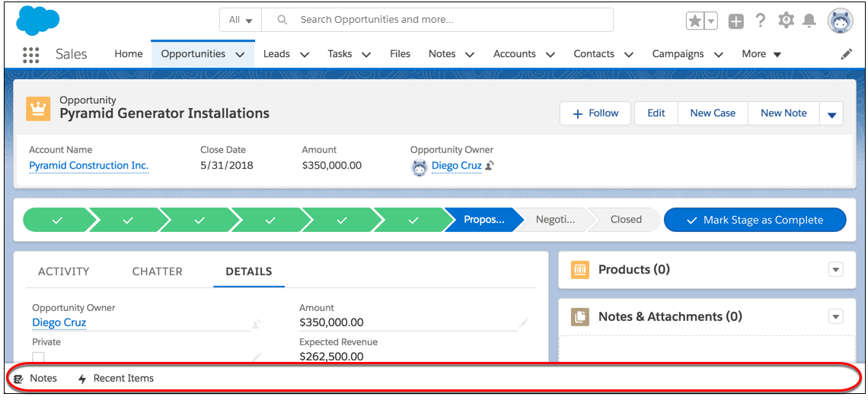Image resolution: width=868 pixels, height=400 pixels.
Task: Click change owner icon in Details
Action: (x=257, y=324)
